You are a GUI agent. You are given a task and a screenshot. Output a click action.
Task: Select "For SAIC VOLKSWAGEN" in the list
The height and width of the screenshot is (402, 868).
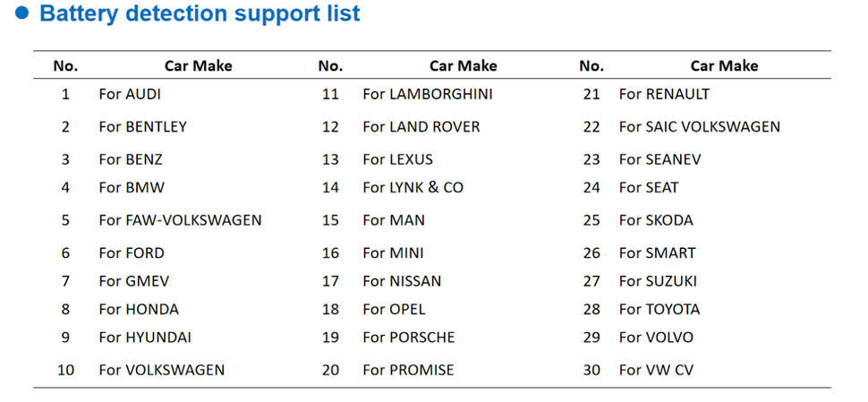tap(699, 127)
